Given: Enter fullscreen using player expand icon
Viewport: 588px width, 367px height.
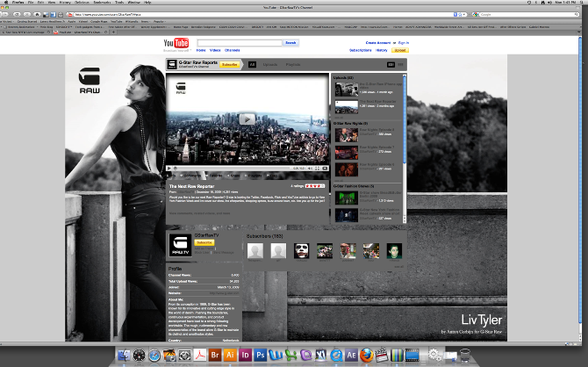Looking at the screenshot, I should click(x=317, y=169).
